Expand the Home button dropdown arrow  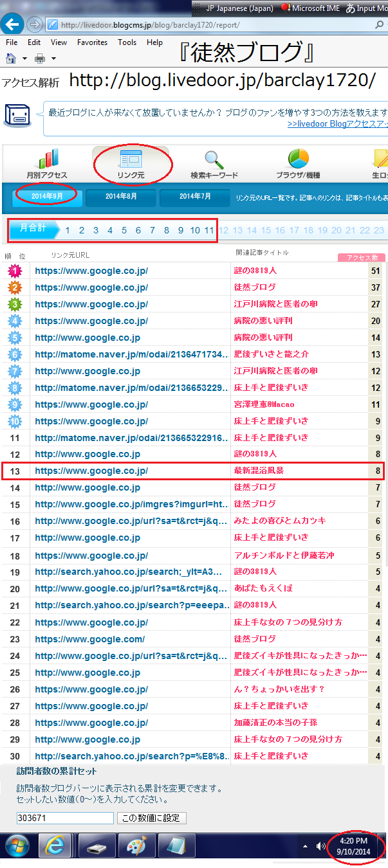coord(24,59)
